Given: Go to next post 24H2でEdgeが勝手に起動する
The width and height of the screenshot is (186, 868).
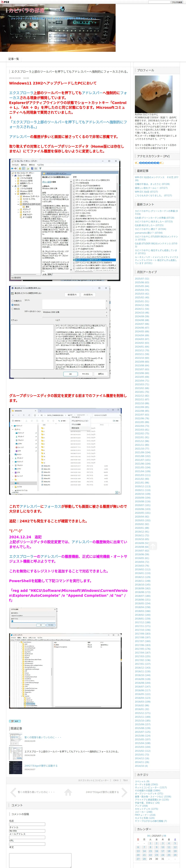Looking at the screenshot, I should tap(102, 792).
